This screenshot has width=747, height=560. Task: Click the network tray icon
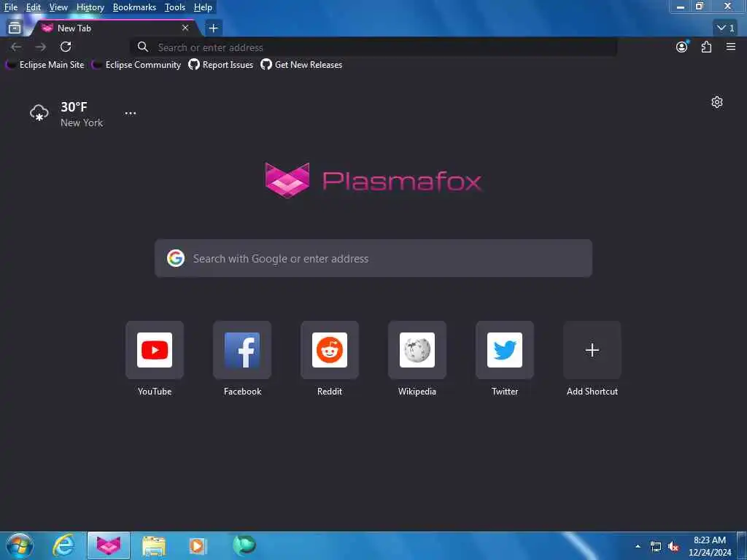point(656,547)
